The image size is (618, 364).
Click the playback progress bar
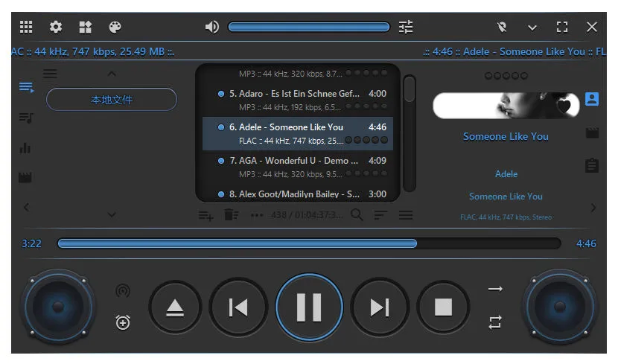309,243
